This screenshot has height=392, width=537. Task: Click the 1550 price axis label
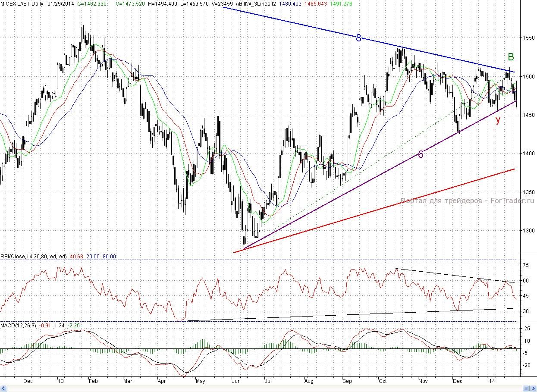[529, 38]
